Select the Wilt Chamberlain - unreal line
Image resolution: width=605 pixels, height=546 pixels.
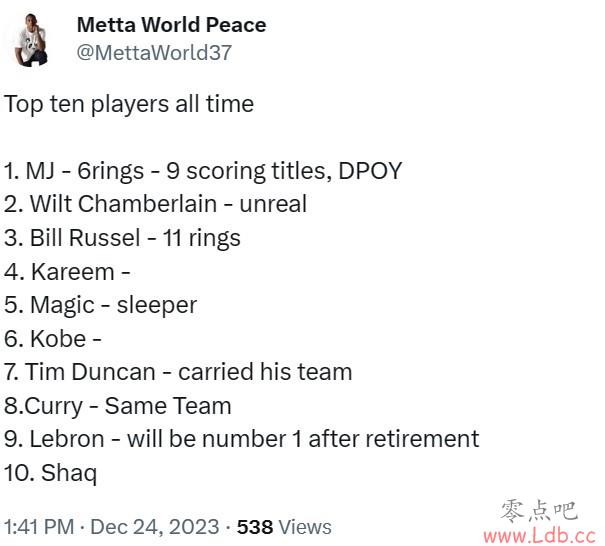pyautogui.click(x=155, y=204)
